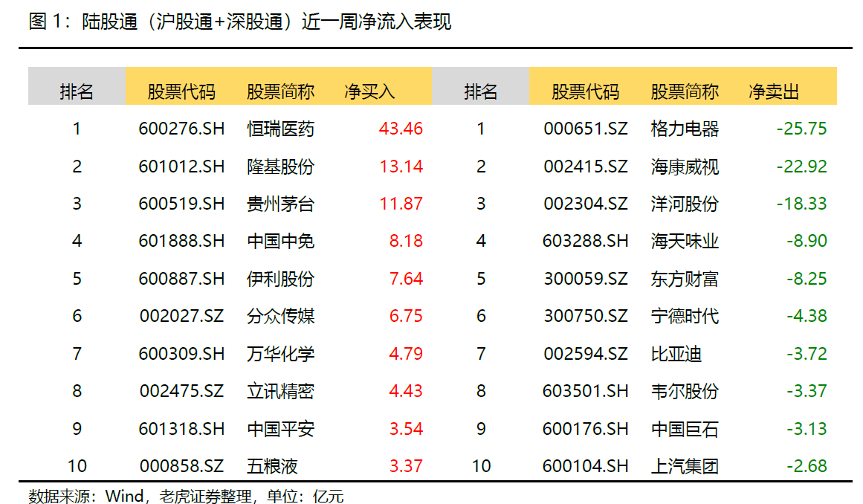This screenshot has width=863, height=504.
Task: Click stock code 601888.SH
Action: point(181,241)
